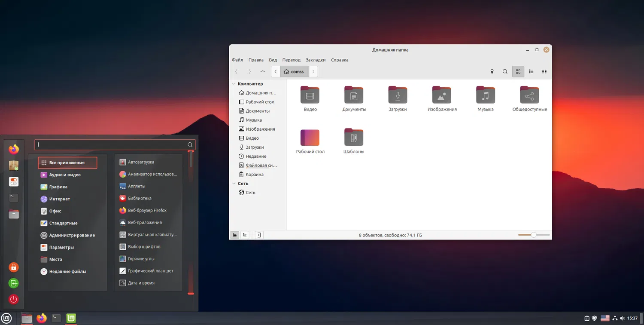This screenshot has width=644, height=325.
Task: Open the volume speaker icon in the tray
Action: [x=623, y=319]
